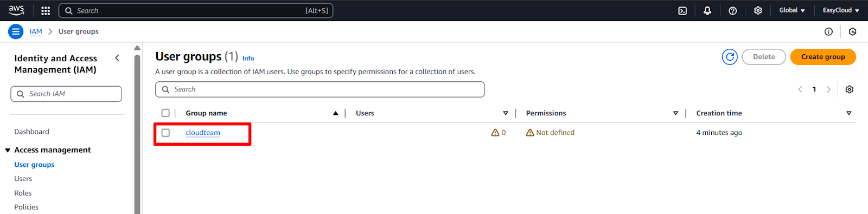Open settings gear in the top bar
868x214 pixels.
[x=758, y=10]
